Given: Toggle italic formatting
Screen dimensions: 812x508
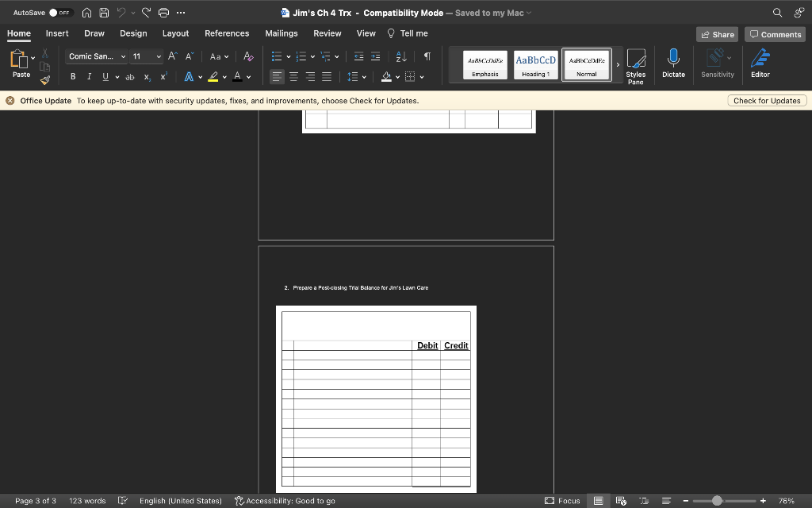Looking at the screenshot, I should click(88, 76).
